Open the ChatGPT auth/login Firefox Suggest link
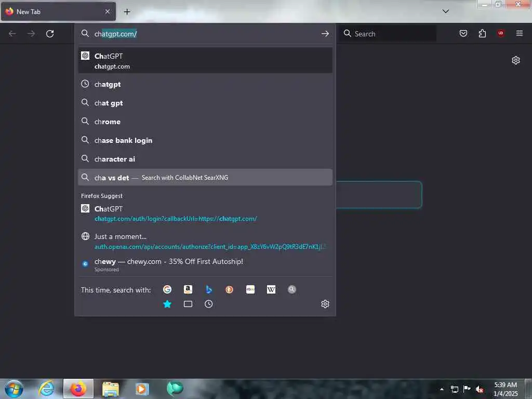 (205, 214)
